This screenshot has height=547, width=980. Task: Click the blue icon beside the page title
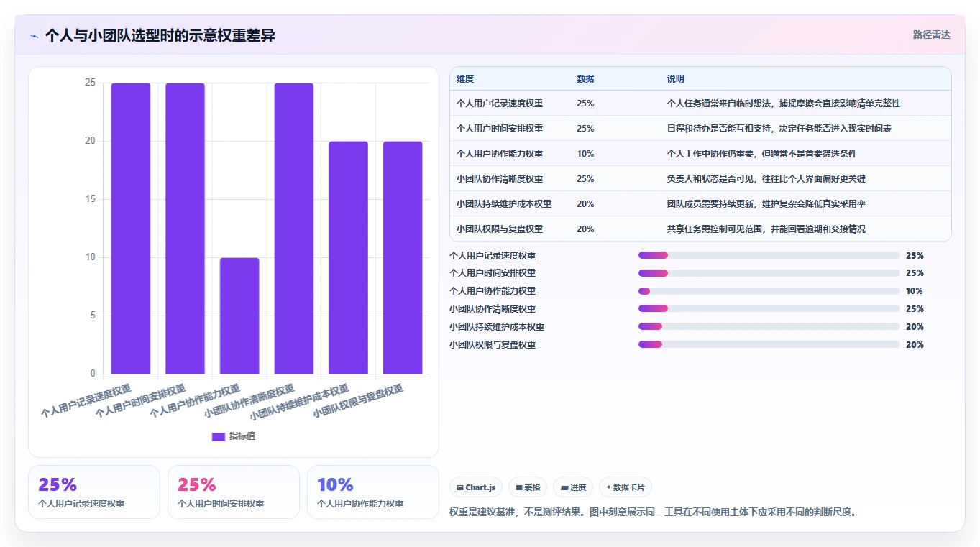coord(34,36)
